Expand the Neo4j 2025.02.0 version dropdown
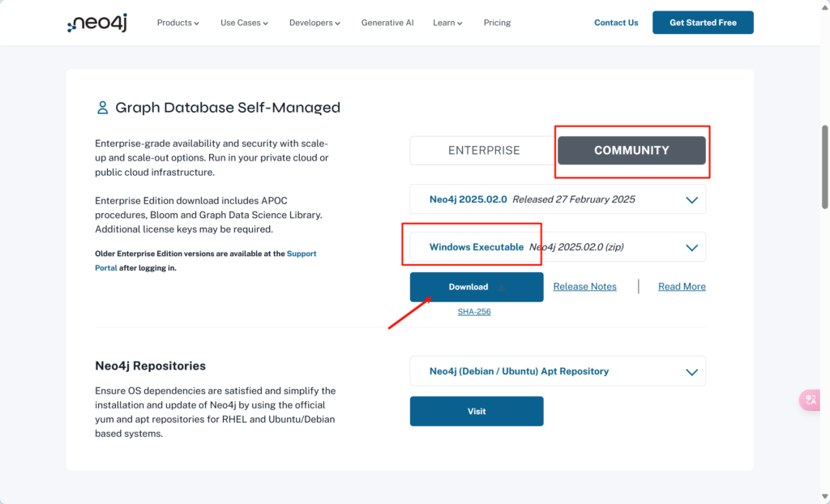 click(x=558, y=199)
